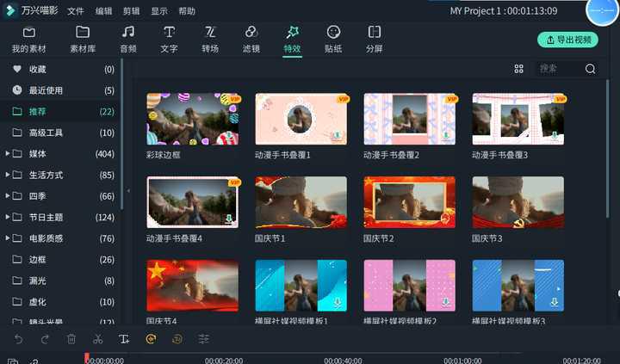Open the 编辑 menu

click(103, 11)
